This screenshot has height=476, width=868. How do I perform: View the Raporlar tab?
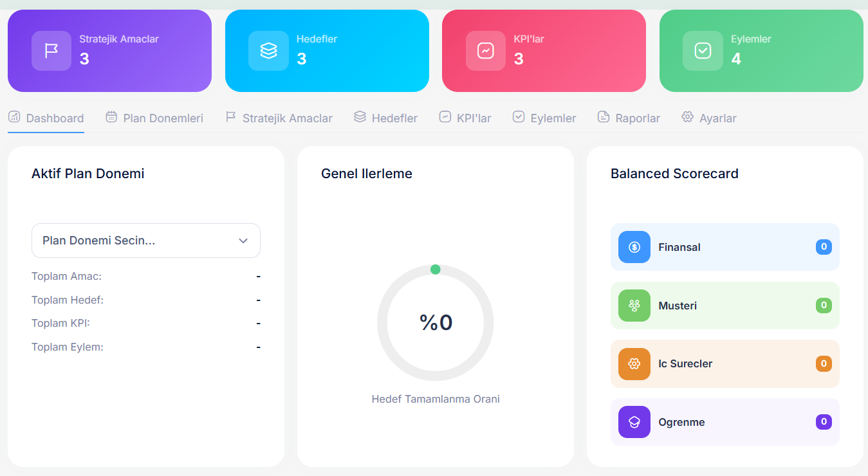(x=629, y=118)
